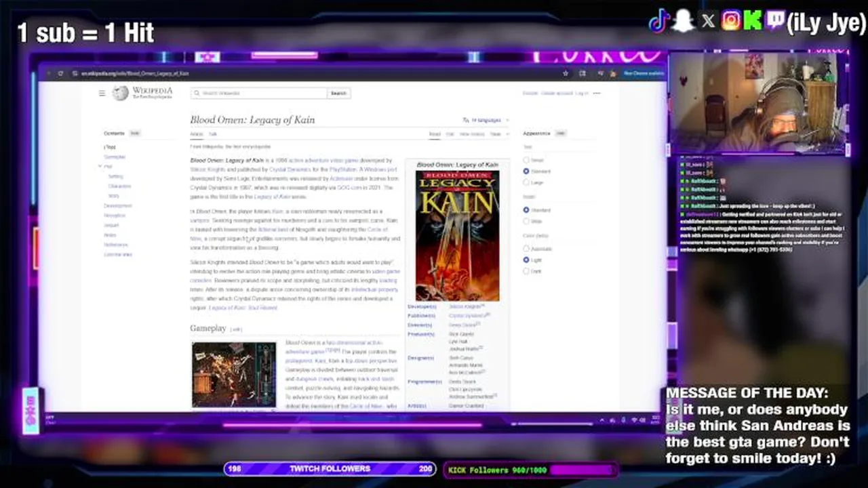Open the Crystal Dynamics link in intro paragraph
Image resolution: width=868 pixels, height=488 pixels.
(290, 169)
